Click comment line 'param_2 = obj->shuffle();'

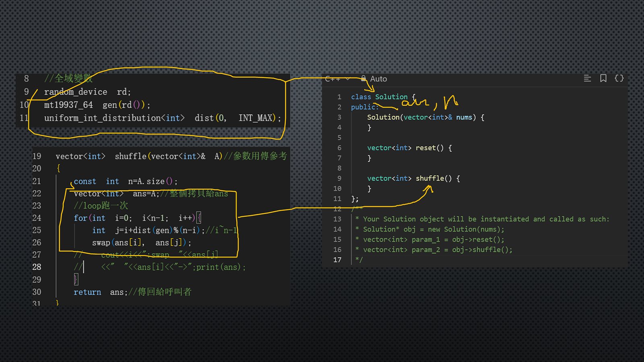coord(433,250)
